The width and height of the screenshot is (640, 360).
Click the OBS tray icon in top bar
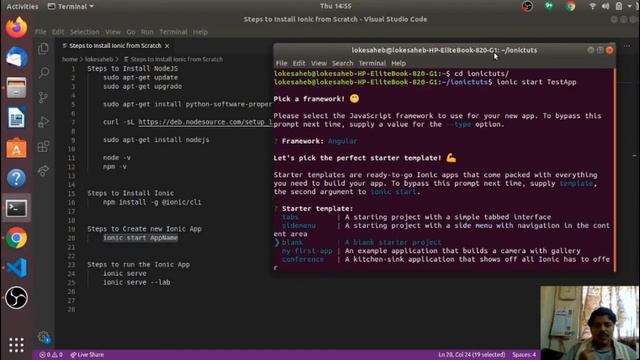pos(527,6)
